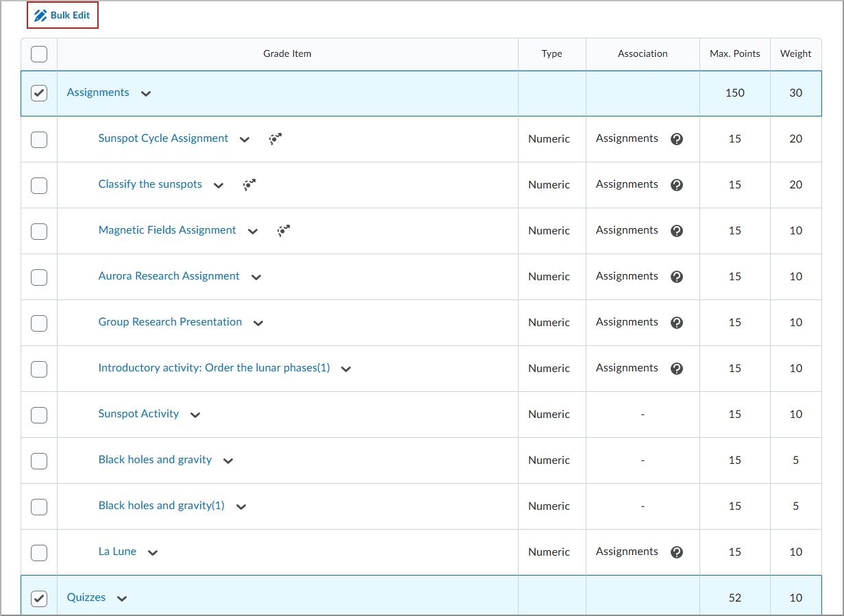Open dropdown next to Black holes and gravity(1)
The height and width of the screenshot is (616, 844).
(x=241, y=507)
